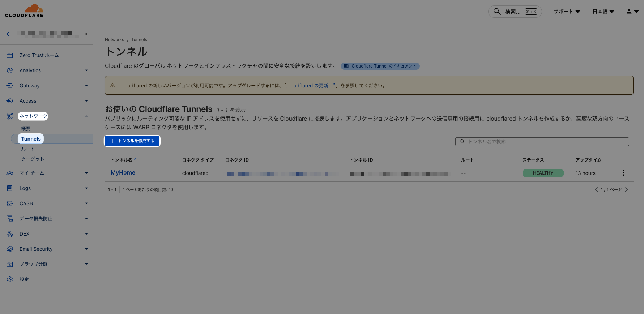Image resolution: width=644 pixels, height=314 pixels.
Task: Click the search magnifier icon in header
Action: 497,11
